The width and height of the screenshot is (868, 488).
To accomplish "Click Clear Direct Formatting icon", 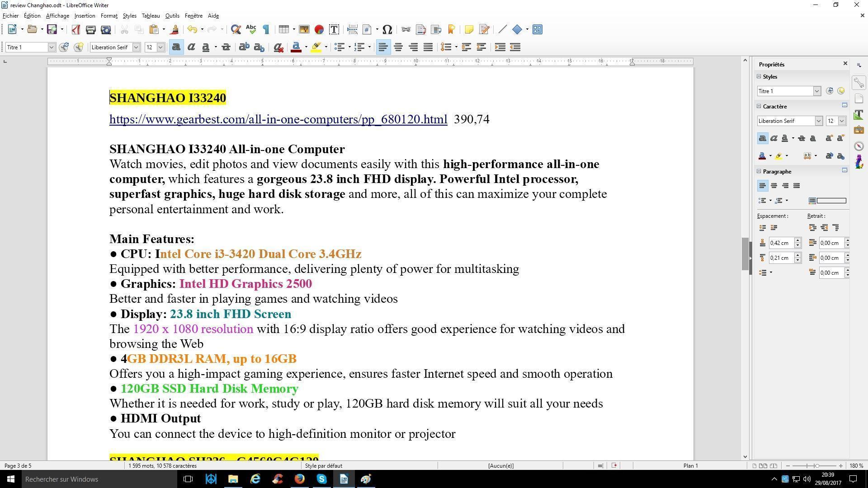I will click(x=278, y=47).
